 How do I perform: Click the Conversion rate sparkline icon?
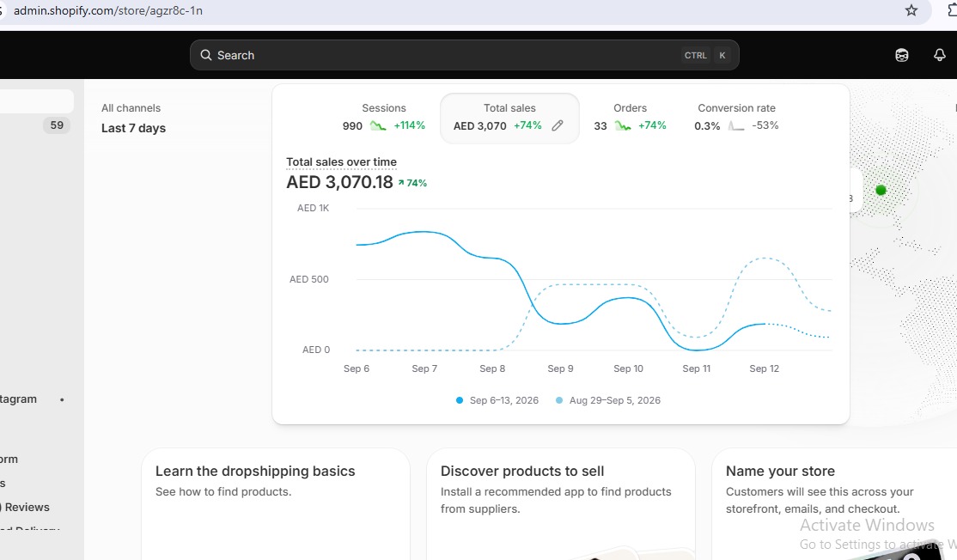[x=736, y=125]
